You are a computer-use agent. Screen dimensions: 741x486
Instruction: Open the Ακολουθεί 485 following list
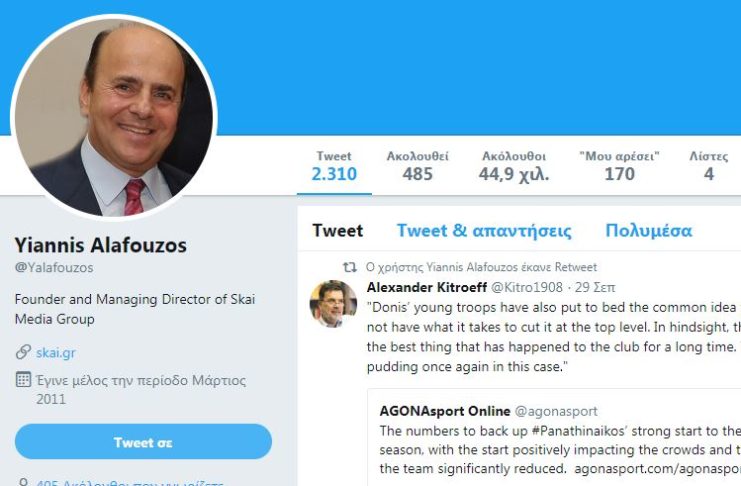coord(417,166)
